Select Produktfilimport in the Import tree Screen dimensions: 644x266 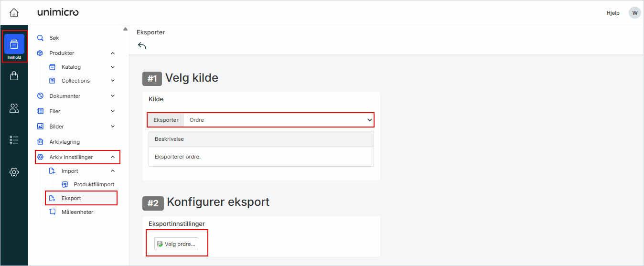(94, 184)
